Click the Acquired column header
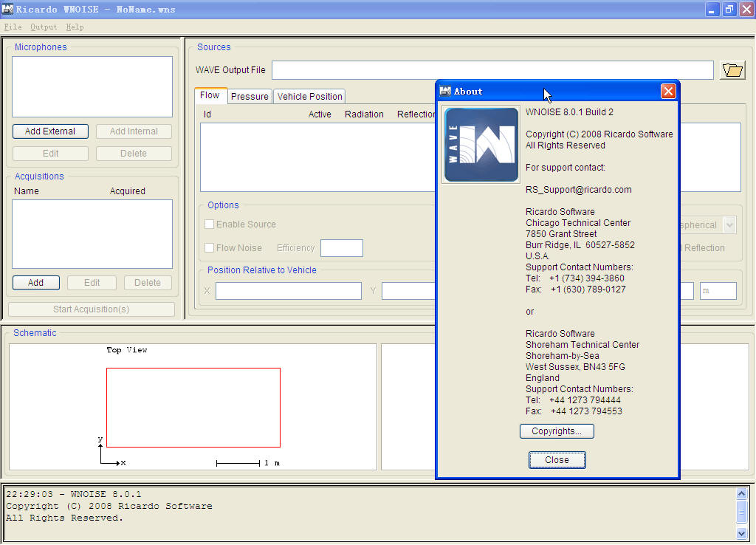Viewport: 756px width, 545px height. 127,191
